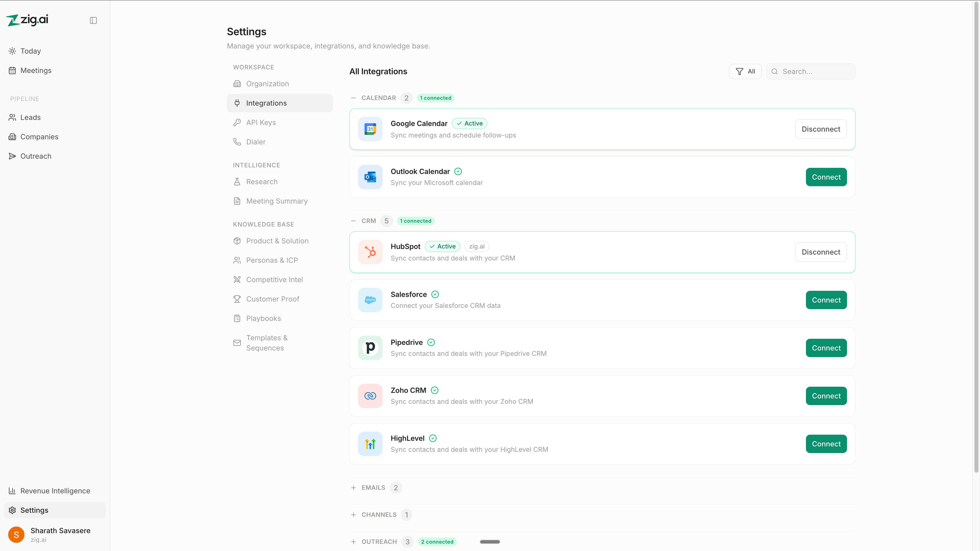Open Meeting Summary settings

click(280, 201)
